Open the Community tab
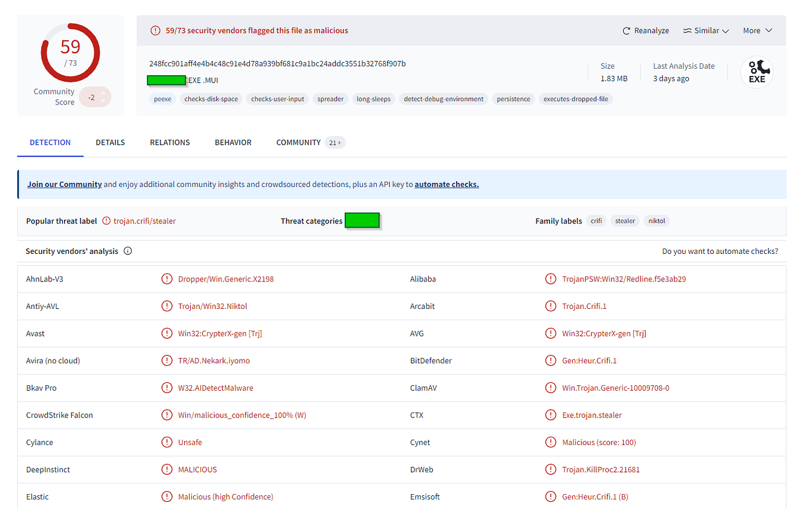 coord(298,142)
